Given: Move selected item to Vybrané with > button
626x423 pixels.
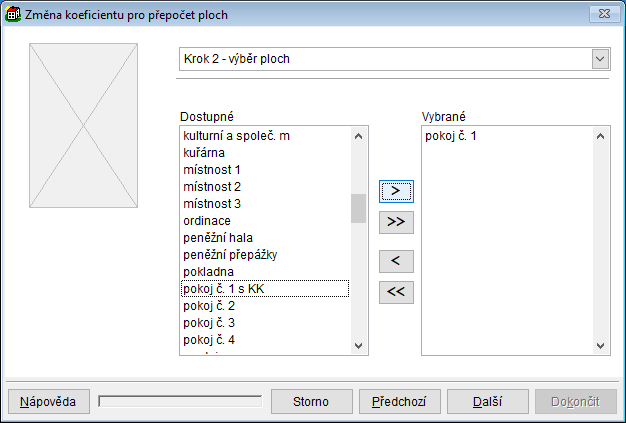Looking at the screenshot, I should (x=396, y=189).
